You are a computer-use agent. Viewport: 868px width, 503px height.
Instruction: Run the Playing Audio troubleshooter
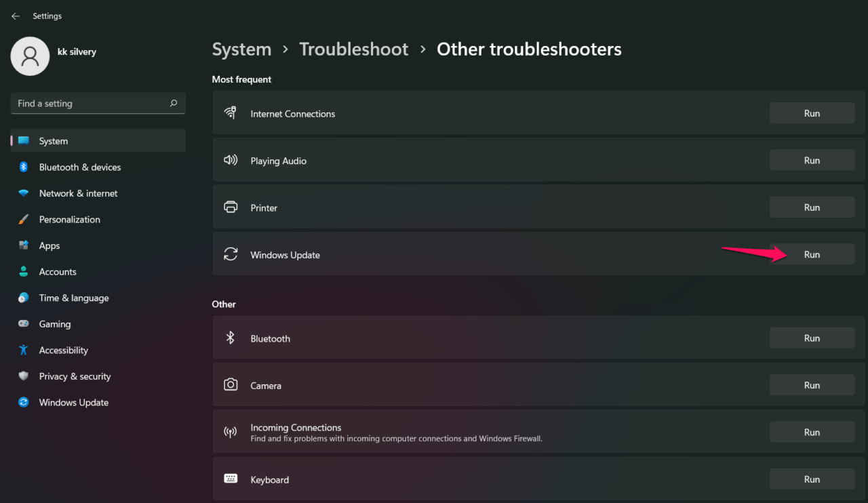point(812,161)
